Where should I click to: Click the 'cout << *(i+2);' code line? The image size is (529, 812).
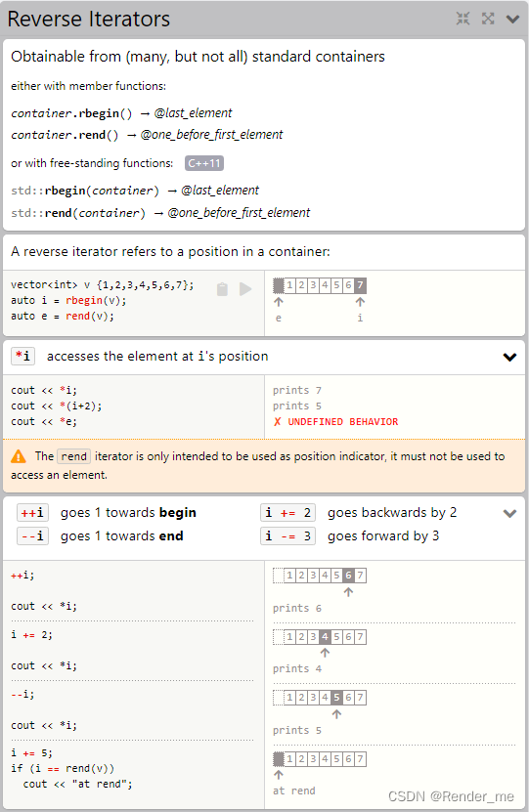pyautogui.click(x=57, y=406)
